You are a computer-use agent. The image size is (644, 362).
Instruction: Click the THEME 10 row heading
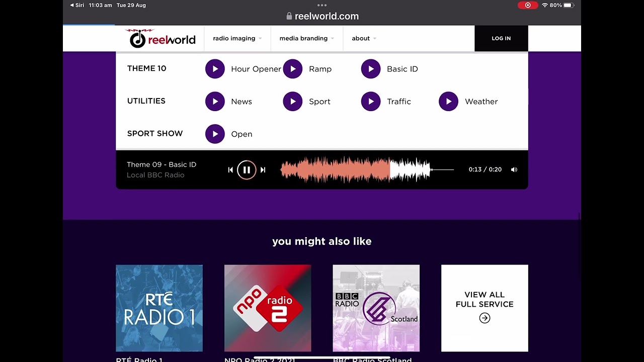[146, 68]
